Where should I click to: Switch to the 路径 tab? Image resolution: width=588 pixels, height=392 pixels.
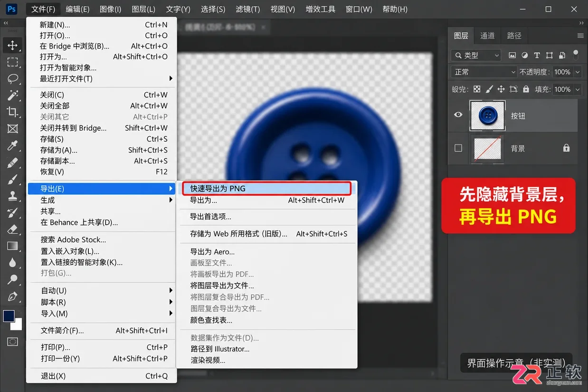pos(514,36)
